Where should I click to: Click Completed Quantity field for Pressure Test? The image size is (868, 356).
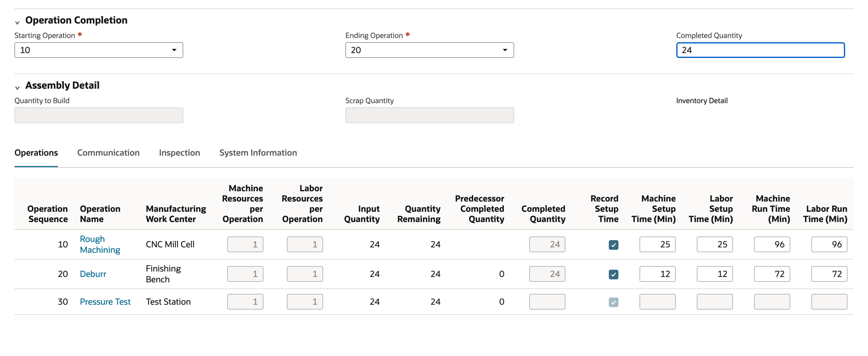click(547, 302)
